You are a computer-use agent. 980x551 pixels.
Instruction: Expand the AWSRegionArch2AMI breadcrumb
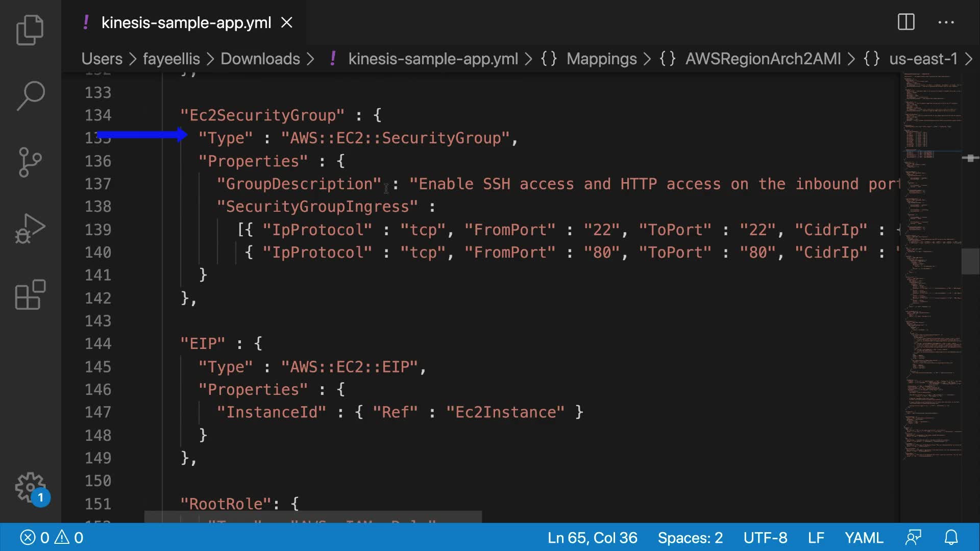pyautogui.click(x=763, y=59)
